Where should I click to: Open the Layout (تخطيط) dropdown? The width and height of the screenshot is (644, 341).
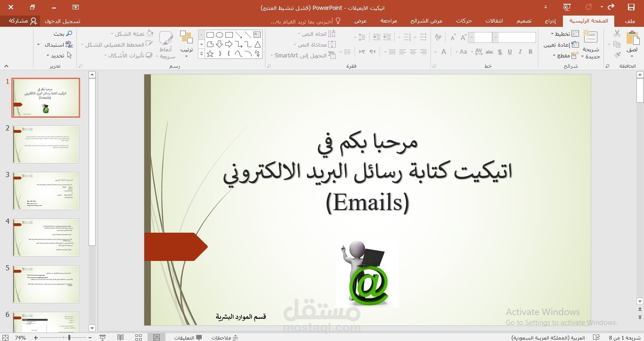click(565, 34)
